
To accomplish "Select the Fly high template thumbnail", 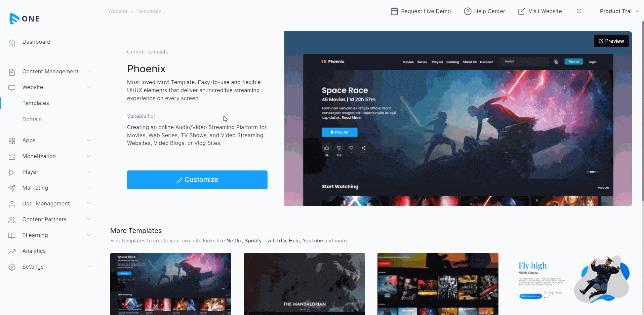I will coord(572,284).
